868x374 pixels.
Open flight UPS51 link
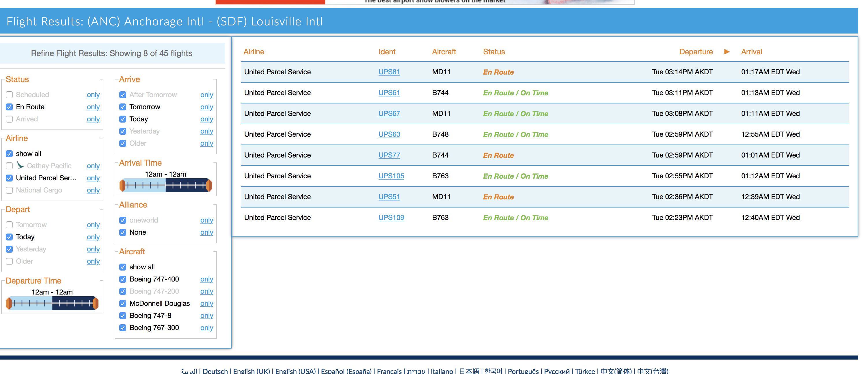[x=389, y=197]
